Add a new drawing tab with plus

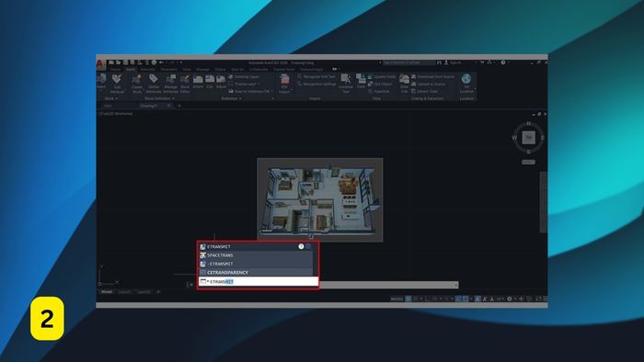pyautogui.click(x=179, y=106)
